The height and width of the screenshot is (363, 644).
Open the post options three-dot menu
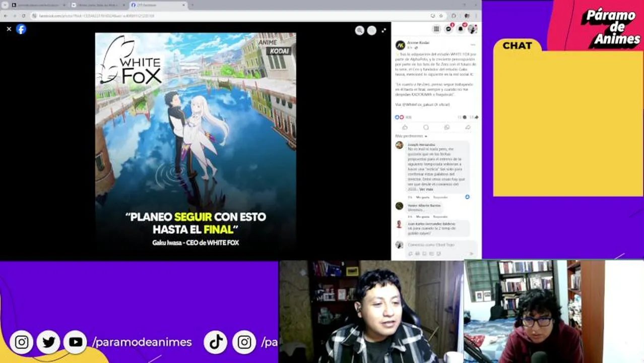473,44
